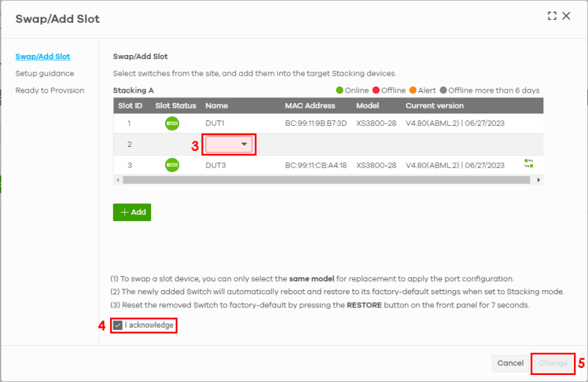Viewport: 588px width, 382px height.
Task: Click the scrollbar left arrow
Action: tap(117, 180)
